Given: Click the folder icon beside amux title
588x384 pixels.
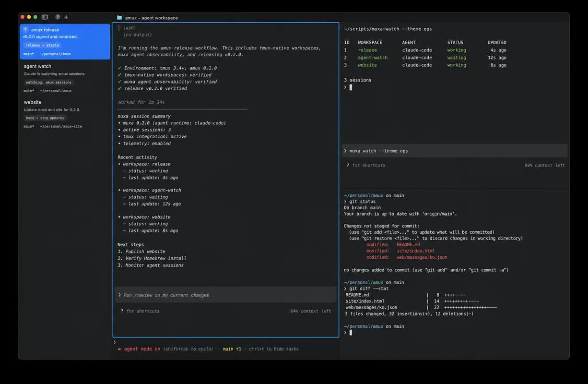Looking at the screenshot, I should [119, 18].
